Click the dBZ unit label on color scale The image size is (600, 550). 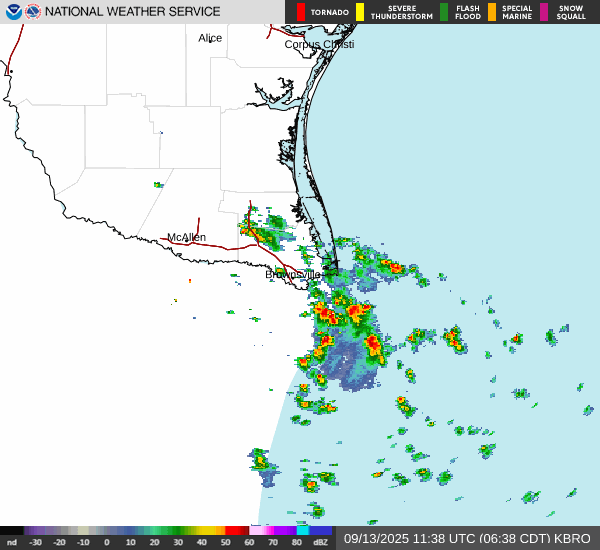(x=320, y=542)
